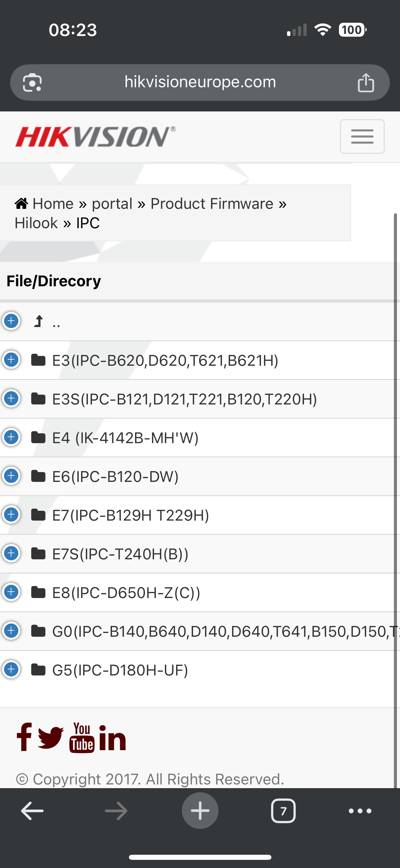Expand the plus beside E3(IPC-B620,D620,T621,B621H)
This screenshot has height=868, width=400.
click(11, 360)
